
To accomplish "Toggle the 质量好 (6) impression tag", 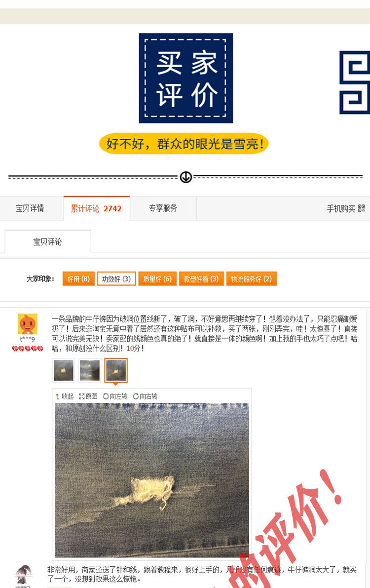I will [157, 279].
